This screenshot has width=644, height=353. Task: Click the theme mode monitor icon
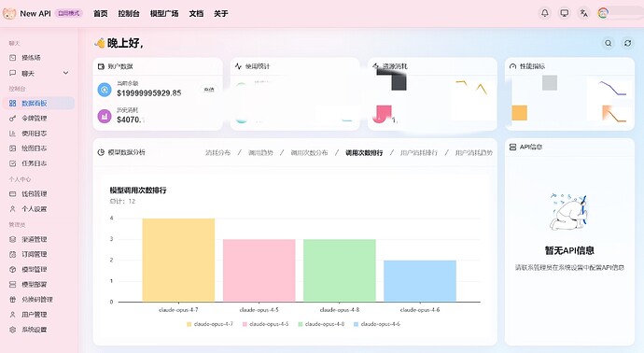pyautogui.click(x=565, y=13)
